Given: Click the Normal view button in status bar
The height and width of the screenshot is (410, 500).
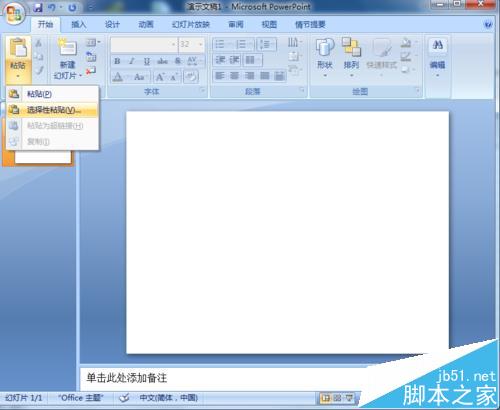Looking at the screenshot, I should pyautogui.click(x=325, y=398).
